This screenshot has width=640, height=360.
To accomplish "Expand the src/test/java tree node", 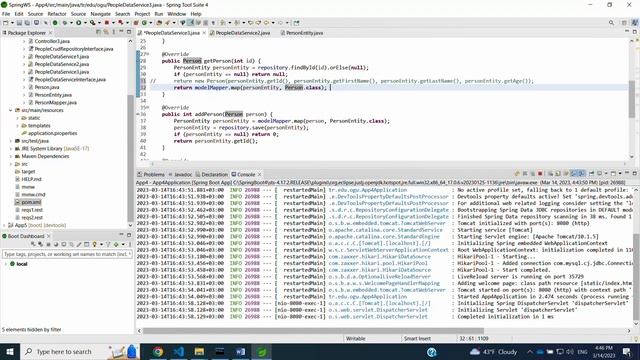I will tap(11, 141).
